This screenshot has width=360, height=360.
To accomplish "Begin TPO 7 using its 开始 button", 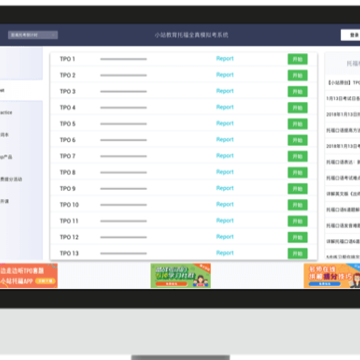I will point(298,156).
